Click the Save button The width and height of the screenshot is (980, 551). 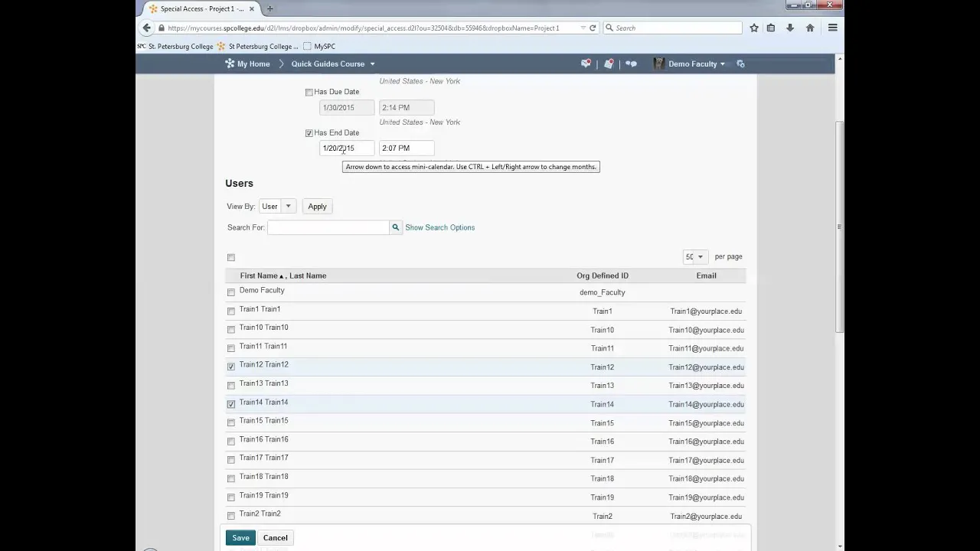click(240, 538)
